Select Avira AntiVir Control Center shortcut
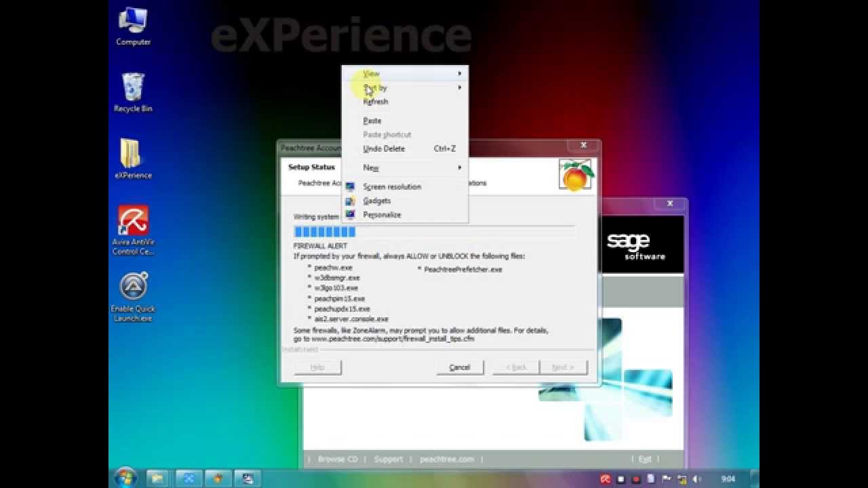The width and height of the screenshot is (868, 488). (x=133, y=231)
